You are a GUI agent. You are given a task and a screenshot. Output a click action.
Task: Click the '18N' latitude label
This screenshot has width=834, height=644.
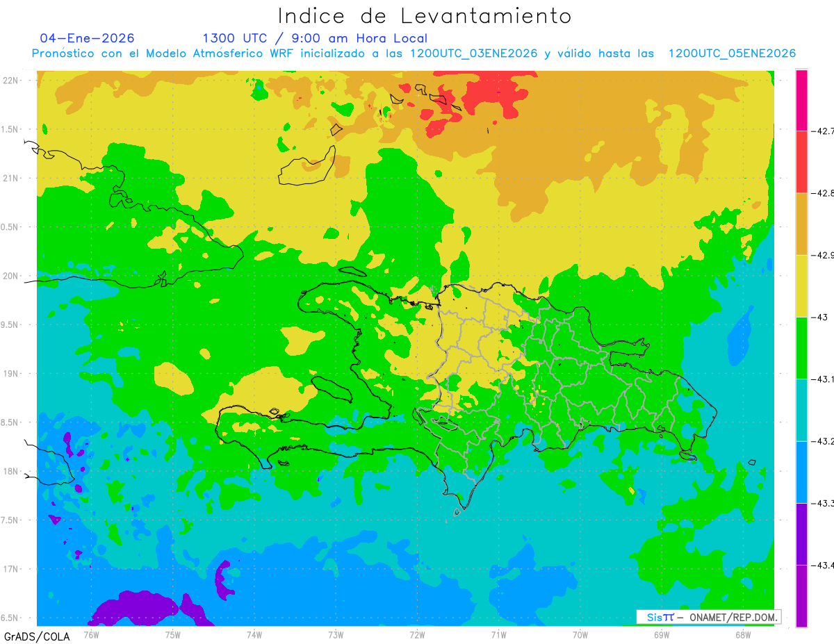tap(12, 472)
